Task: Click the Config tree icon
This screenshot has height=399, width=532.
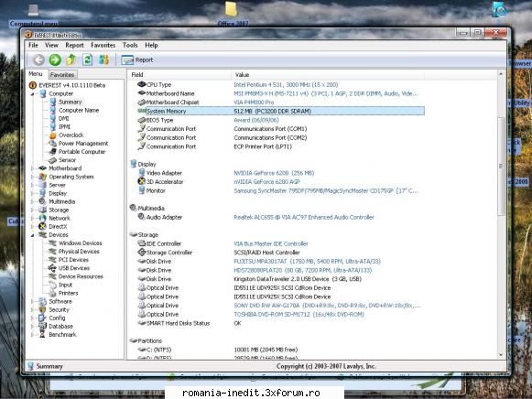Action: click(42, 318)
